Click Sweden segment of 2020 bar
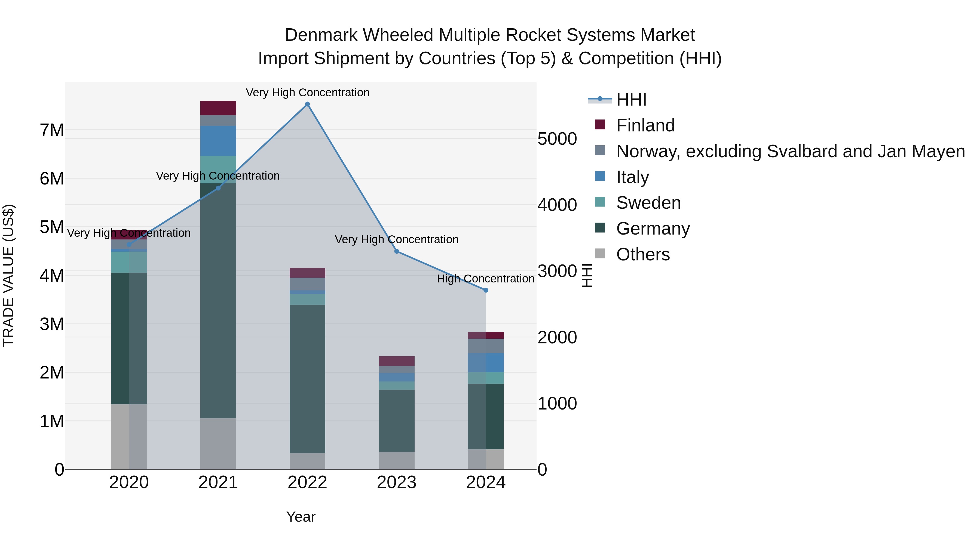The width and height of the screenshot is (980, 551). pyautogui.click(x=129, y=262)
